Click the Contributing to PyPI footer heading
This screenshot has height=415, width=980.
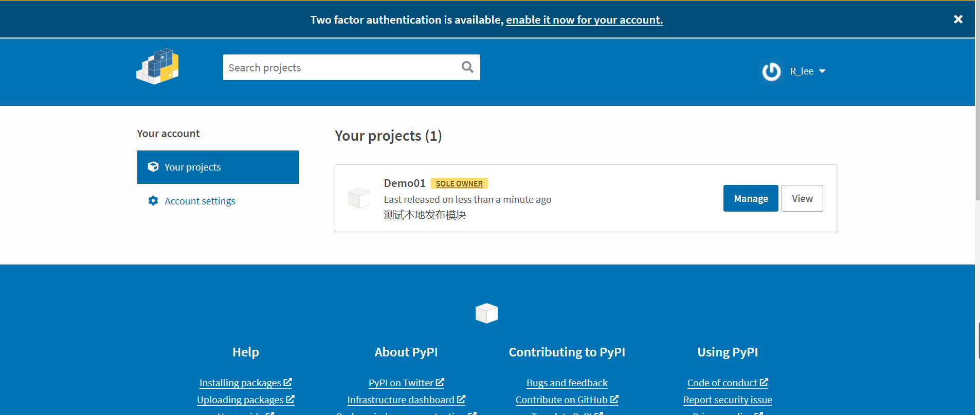pyautogui.click(x=567, y=352)
